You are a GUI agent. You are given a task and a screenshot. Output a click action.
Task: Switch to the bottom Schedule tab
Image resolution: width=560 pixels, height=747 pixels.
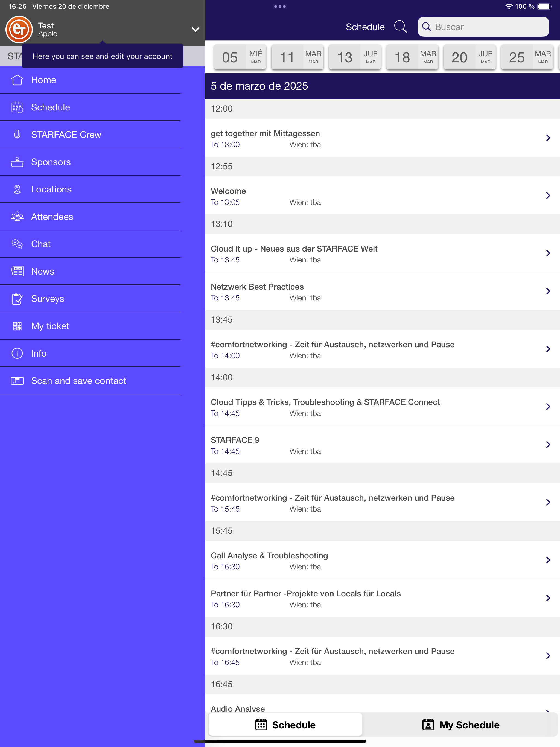click(x=285, y=725)
